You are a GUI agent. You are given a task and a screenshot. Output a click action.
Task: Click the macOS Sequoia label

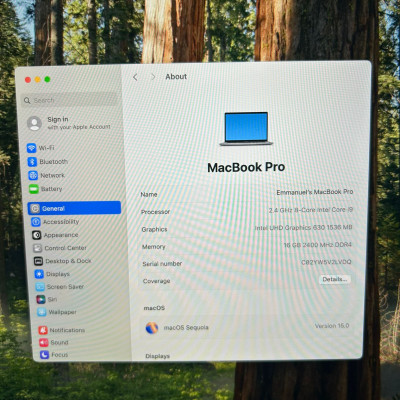point(186,328)
